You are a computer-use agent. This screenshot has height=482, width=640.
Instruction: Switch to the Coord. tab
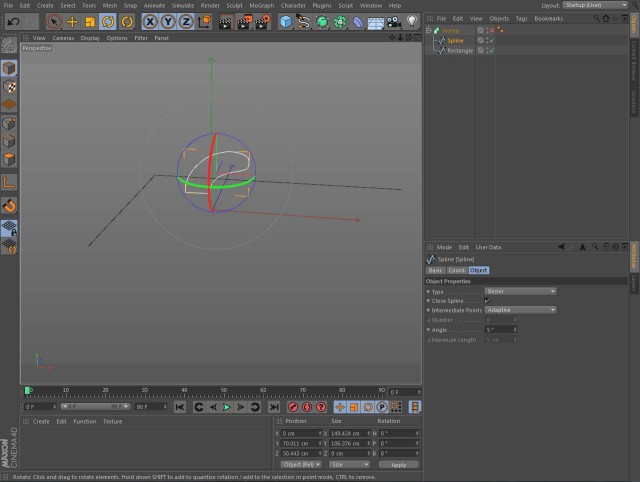[456, 270]
